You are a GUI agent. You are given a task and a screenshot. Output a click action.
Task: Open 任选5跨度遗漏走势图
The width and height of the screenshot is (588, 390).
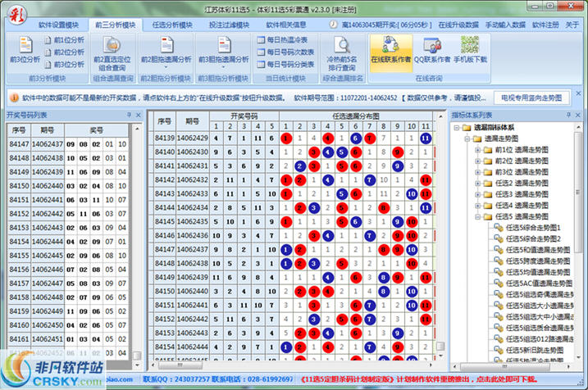tap(532, 261)
